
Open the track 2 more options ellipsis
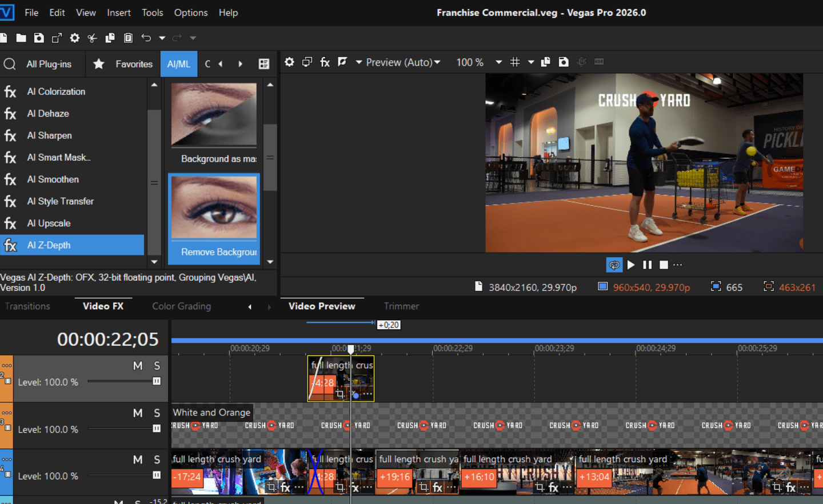click(7, 366)
